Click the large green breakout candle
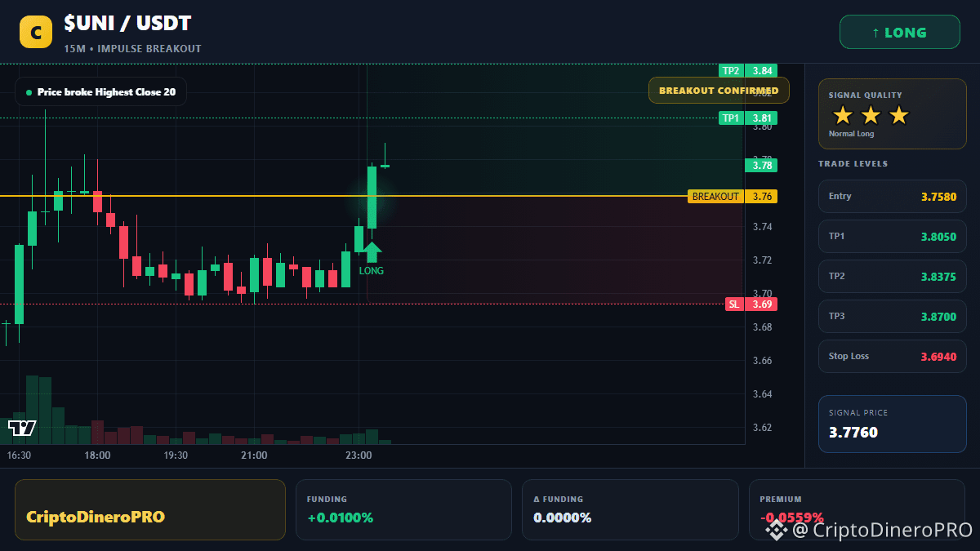 point(372,197)
